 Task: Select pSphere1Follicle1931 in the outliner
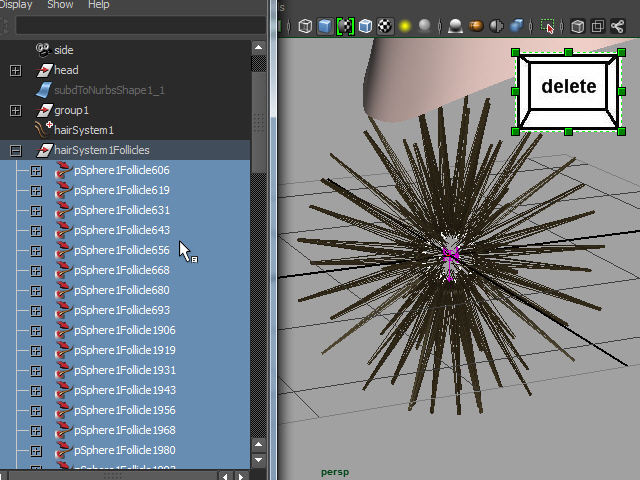coord(124,370)
